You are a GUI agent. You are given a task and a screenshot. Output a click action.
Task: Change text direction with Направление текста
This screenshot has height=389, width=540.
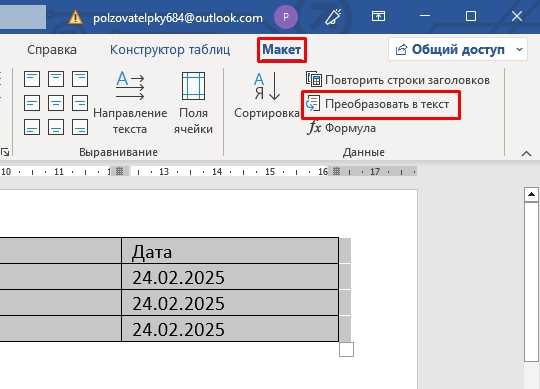130,103
